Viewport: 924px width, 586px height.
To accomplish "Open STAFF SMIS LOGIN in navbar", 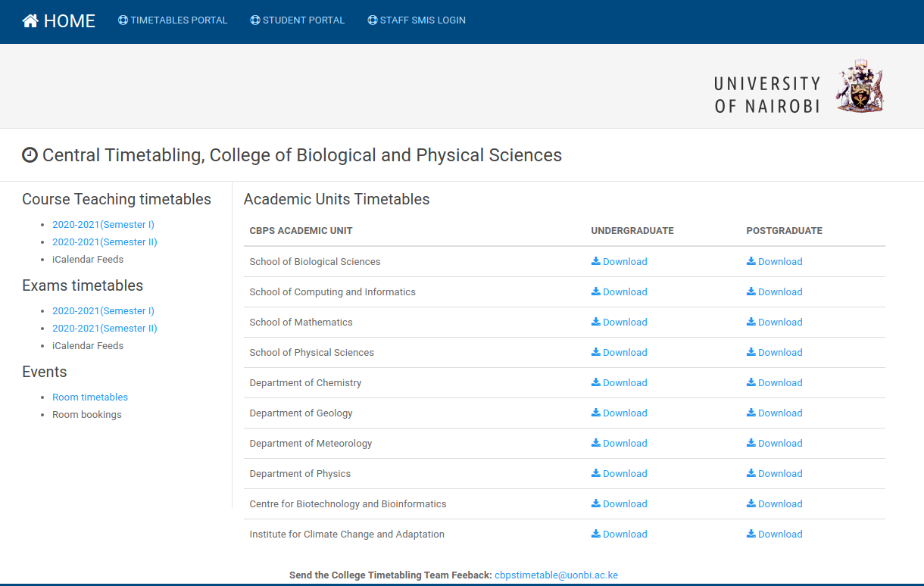I will coord(423,20).
